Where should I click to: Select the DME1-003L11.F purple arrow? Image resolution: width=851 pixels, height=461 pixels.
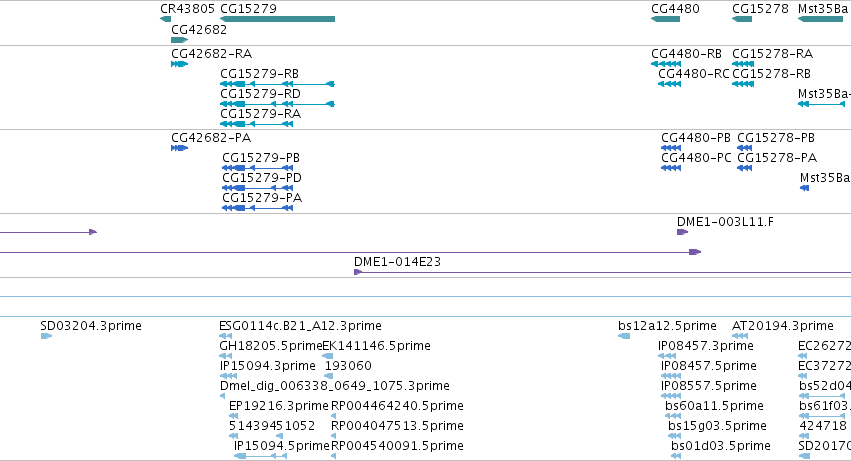coord(683,232)
